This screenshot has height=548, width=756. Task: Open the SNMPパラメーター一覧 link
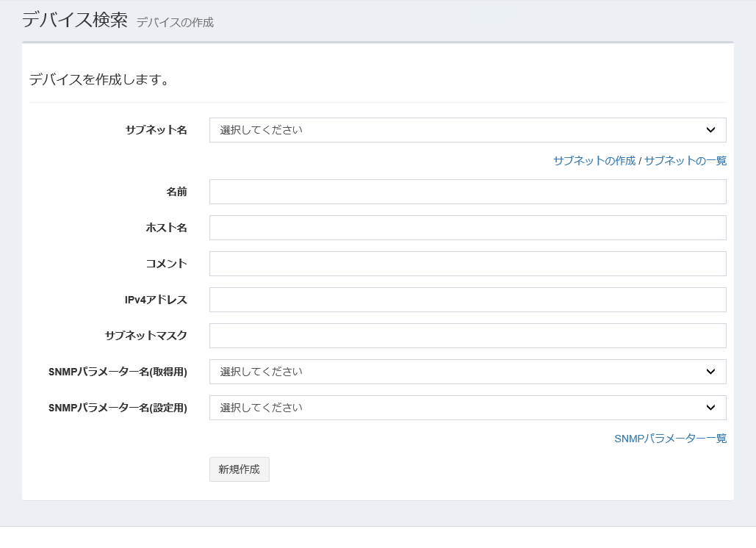[x=669, y=439]
